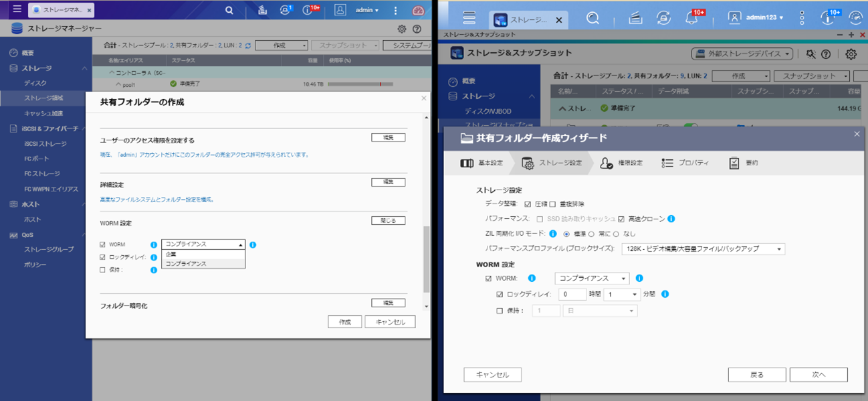Open the notification bell in right window
The height and width of the screenshot is (401, 868).
pos(691,18)
